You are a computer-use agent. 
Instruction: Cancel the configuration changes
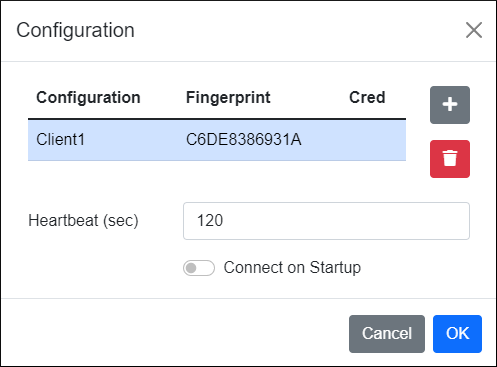387,334
